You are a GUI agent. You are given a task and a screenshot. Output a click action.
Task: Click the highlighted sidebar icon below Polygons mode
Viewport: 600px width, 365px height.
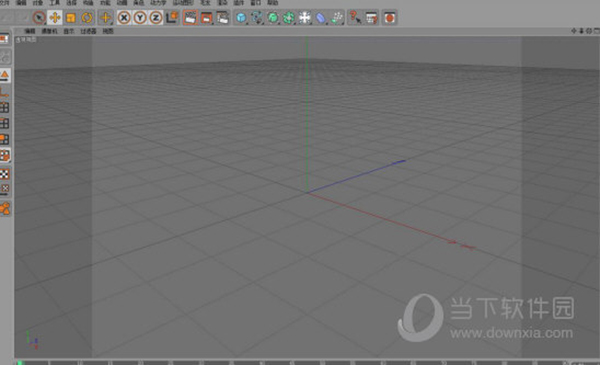point(5,155)
